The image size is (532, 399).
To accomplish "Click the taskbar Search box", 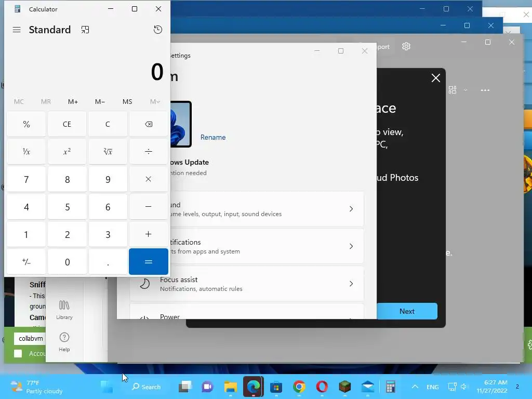I will coord(147,387).
